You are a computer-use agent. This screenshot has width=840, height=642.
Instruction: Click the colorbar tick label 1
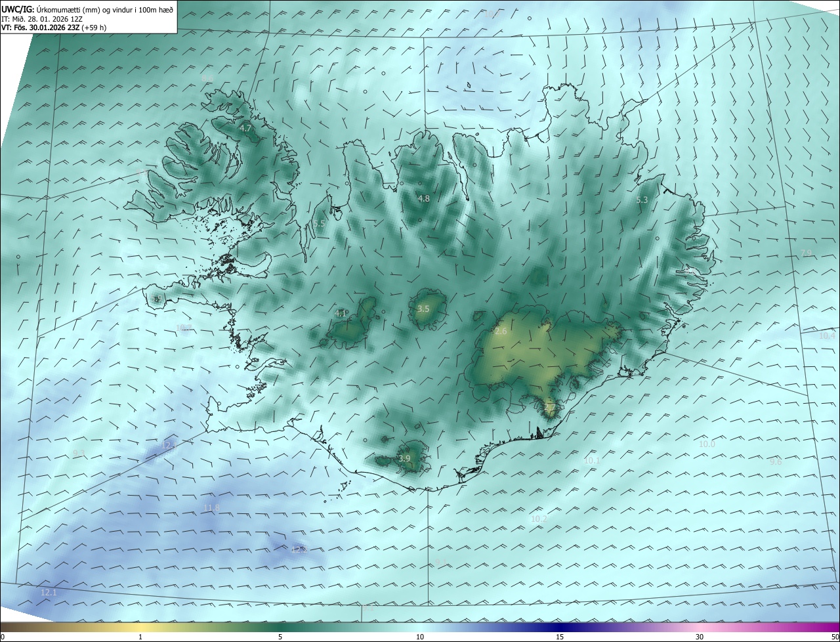tap(140, 637)
